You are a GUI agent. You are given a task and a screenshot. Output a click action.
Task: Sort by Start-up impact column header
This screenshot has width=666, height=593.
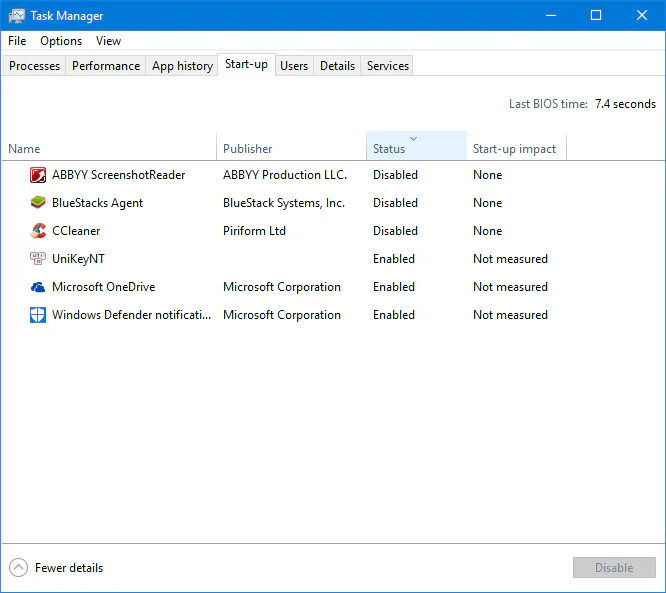point(516,149)
